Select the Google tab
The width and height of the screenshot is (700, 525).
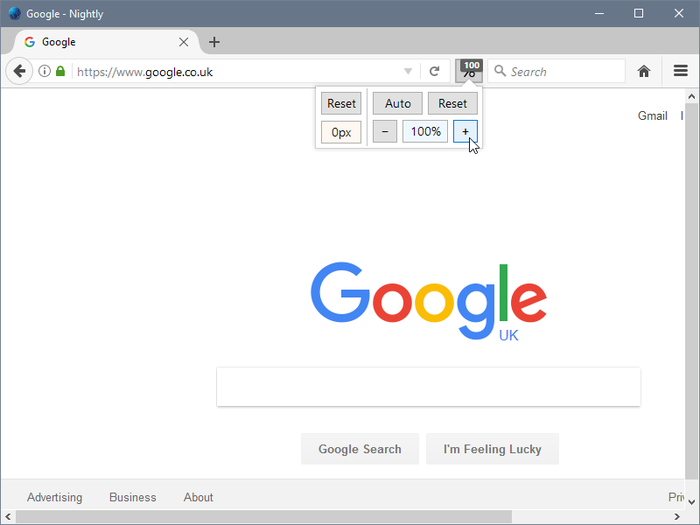106,42
